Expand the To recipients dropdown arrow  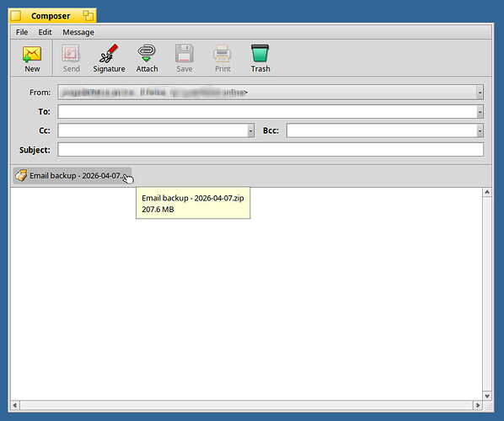pos(480,112)
